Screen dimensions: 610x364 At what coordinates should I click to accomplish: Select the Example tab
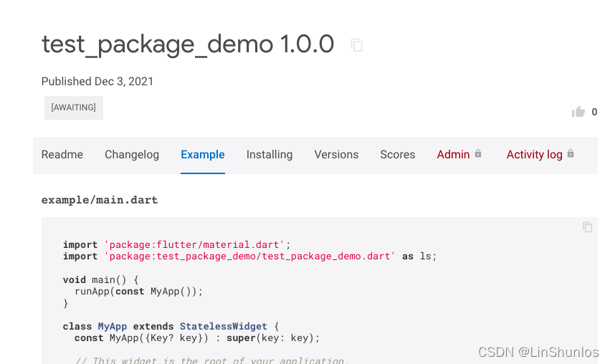point(203,154)
